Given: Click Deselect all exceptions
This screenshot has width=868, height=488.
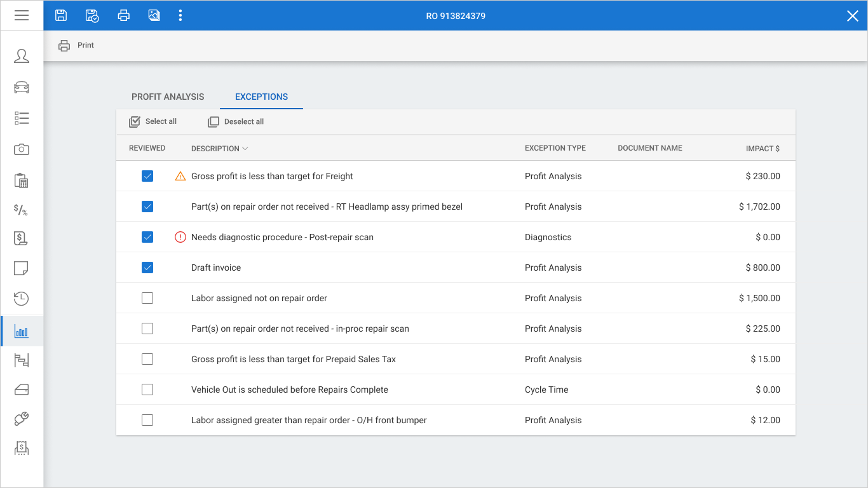Looking at the screenshot, I should click(236, 121).
